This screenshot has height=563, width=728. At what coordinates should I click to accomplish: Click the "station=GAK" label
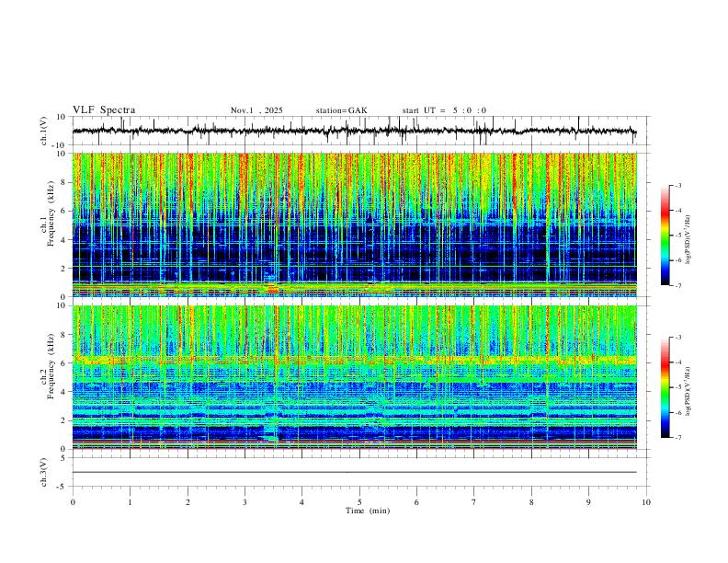341,110
